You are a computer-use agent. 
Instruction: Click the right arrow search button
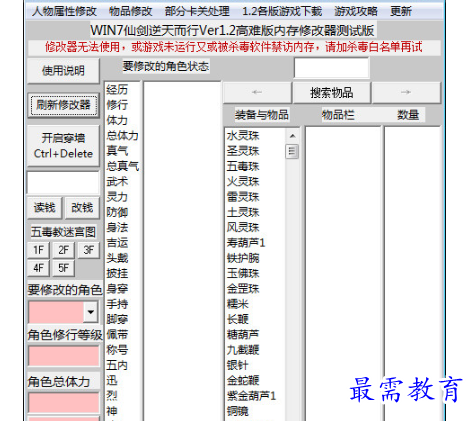point(406,93)
